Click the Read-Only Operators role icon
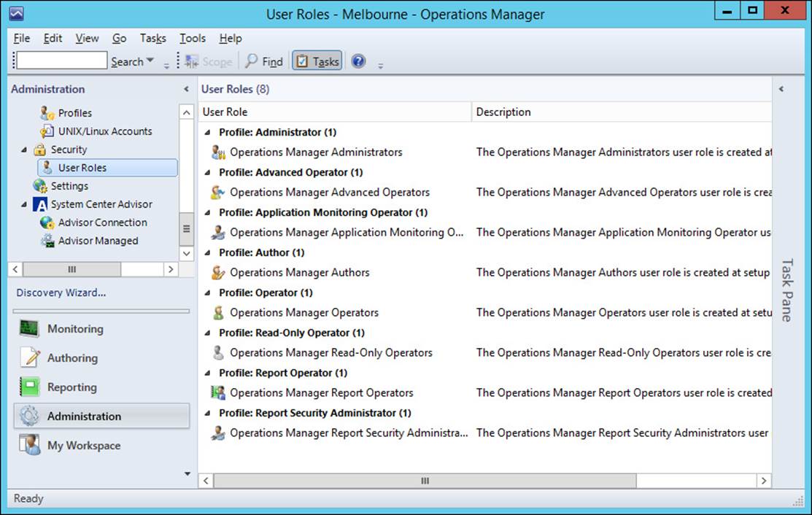 coord(218,352)
